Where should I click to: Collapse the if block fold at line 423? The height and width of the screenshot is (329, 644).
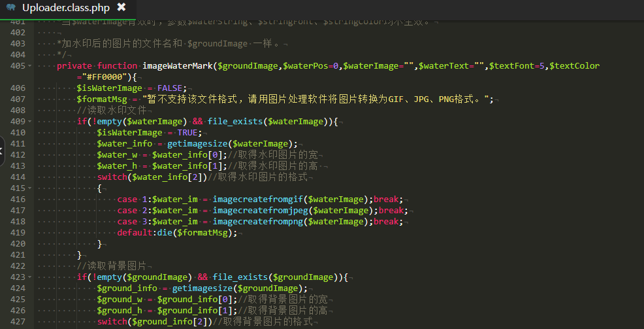pos(30,277)
